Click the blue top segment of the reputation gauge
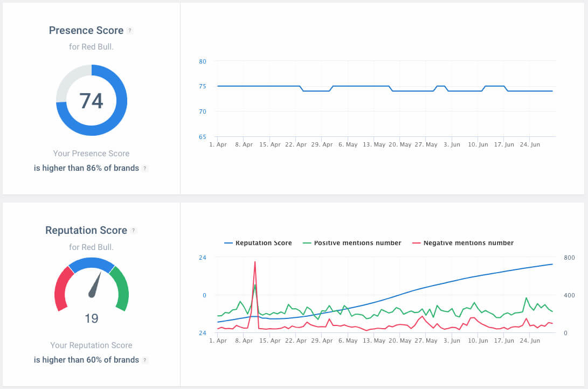The image size is (588, 389). [x=92, y=264]
